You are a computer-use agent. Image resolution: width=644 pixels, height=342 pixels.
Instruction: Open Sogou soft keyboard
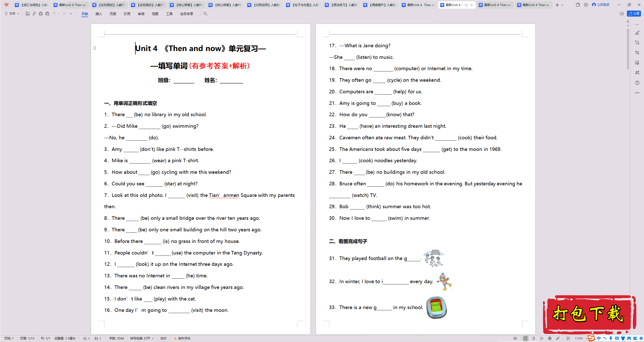click(x=617, y=338)
